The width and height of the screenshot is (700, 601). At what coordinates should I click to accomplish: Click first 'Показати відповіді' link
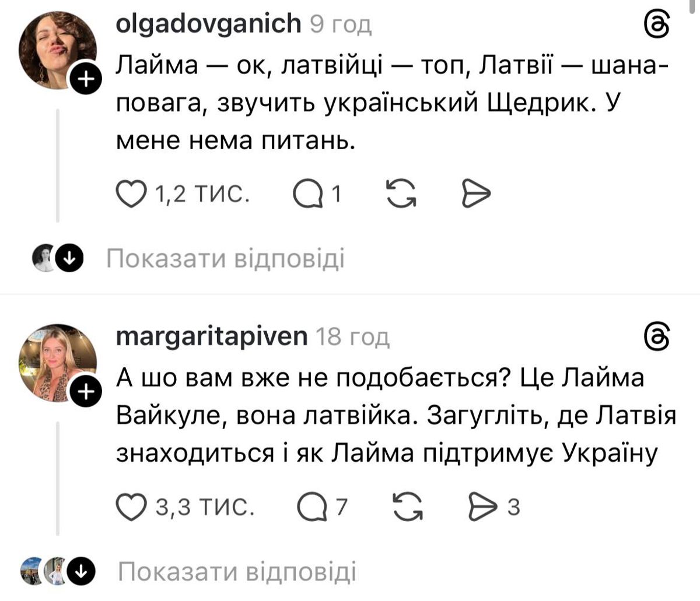tap(225, 259)
